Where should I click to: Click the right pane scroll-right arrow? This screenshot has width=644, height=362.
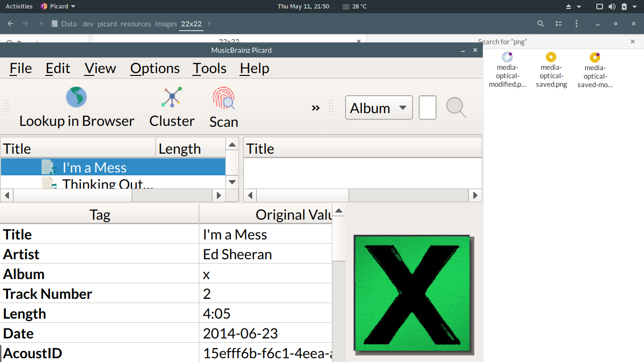pos(475,195)
